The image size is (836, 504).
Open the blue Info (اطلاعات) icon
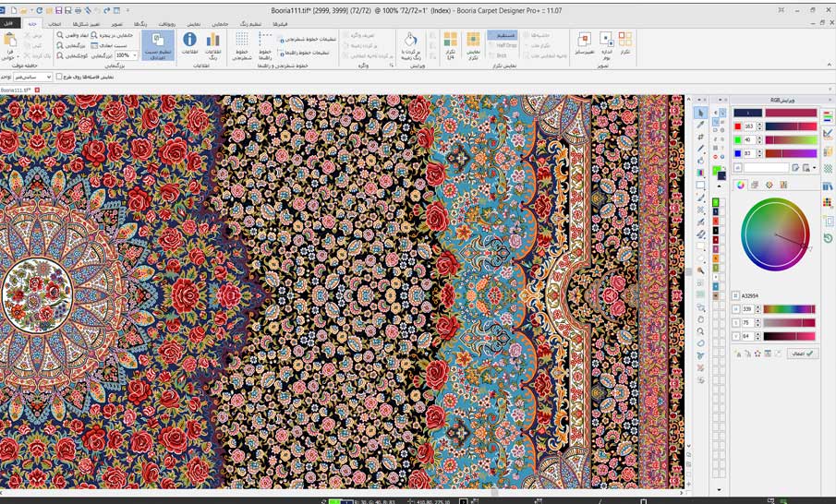[189, 42]
